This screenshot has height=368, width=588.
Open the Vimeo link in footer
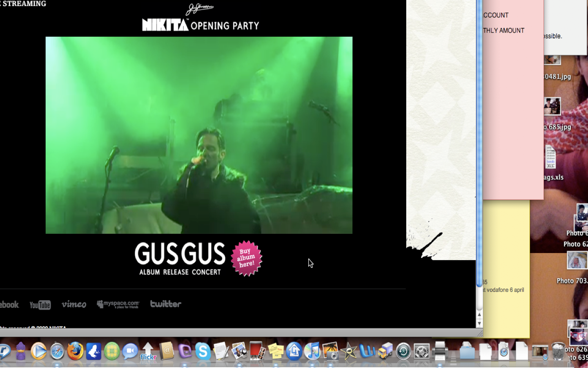74,304
